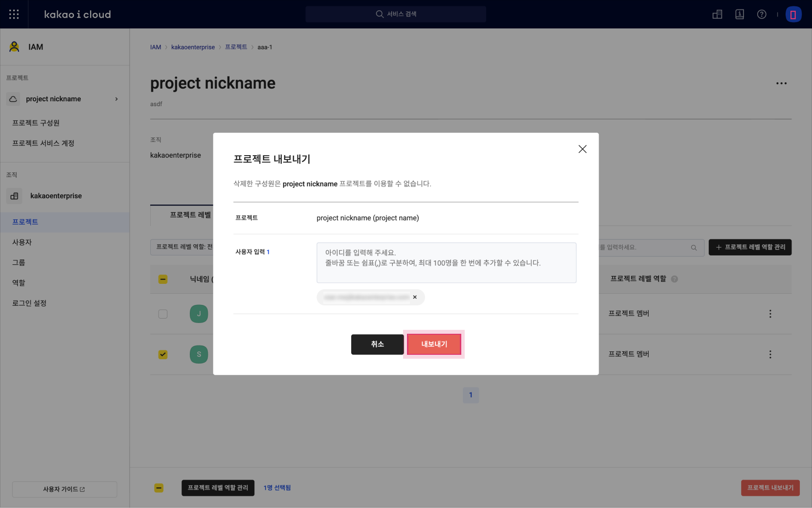The width and height of the screenshot is (812, 508).
Task: Open row actions menu for second member
Action: pyautogui.click(x=770, y=354)
